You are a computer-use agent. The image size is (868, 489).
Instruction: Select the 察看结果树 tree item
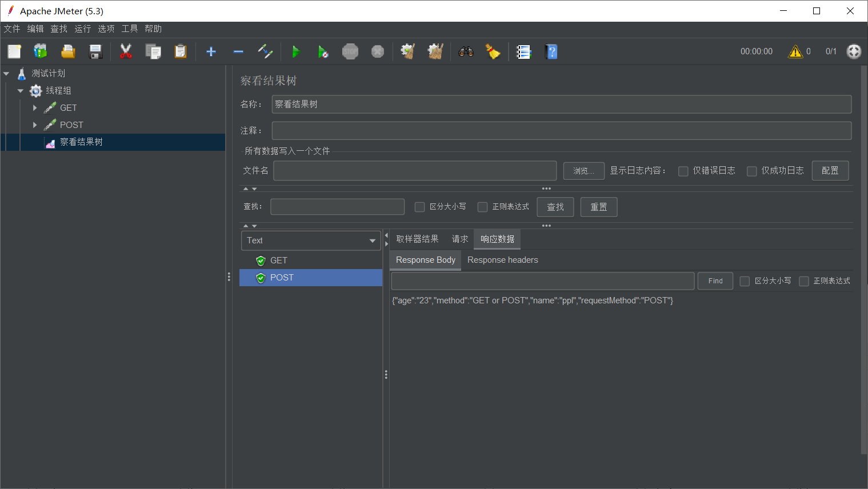click(81, 142)
